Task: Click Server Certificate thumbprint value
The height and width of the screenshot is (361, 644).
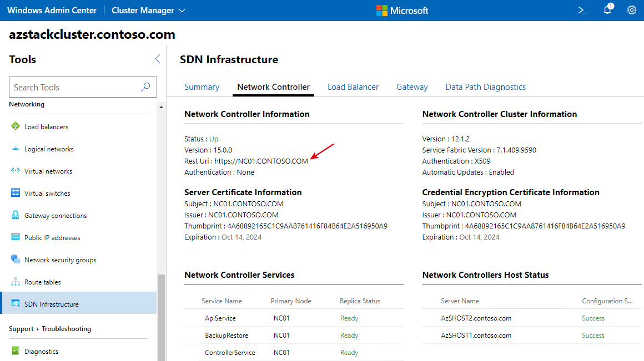Action: 307,226
